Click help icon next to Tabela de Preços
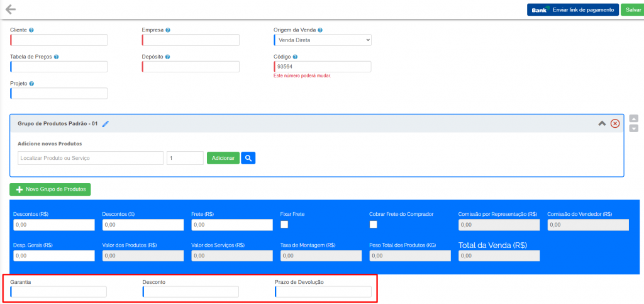Viewport: 644px width, 304px height. 57,57
